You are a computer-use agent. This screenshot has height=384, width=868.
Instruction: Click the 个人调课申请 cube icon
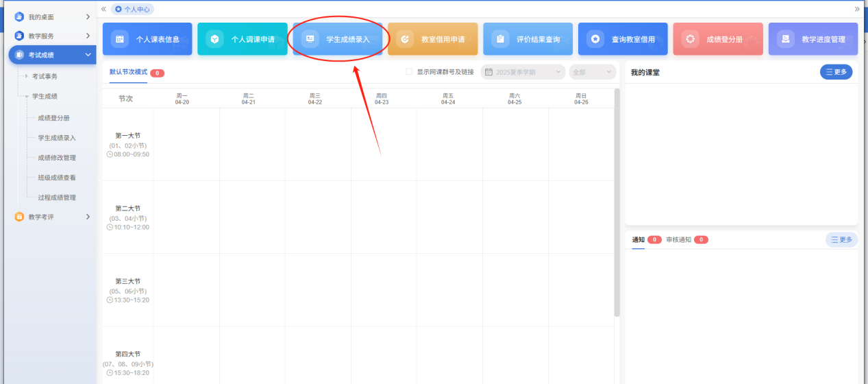pyautogui.click(x=215, y=39)
